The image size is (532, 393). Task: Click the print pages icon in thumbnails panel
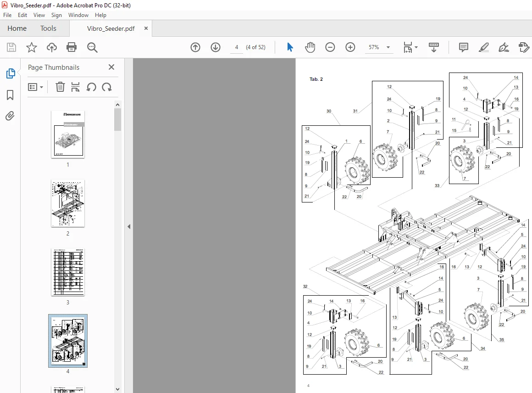(75, 87)
